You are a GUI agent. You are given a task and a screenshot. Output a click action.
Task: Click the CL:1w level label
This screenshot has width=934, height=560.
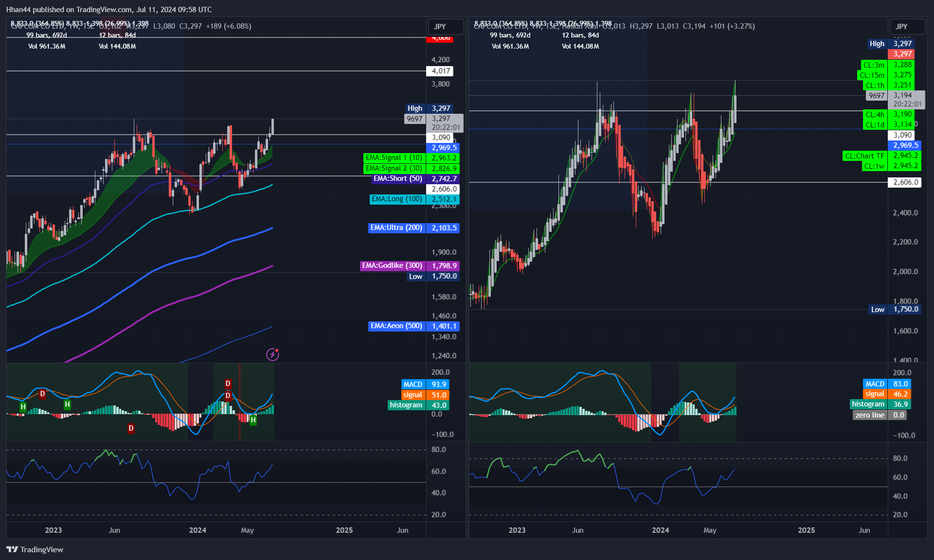(x=875, y=166)
